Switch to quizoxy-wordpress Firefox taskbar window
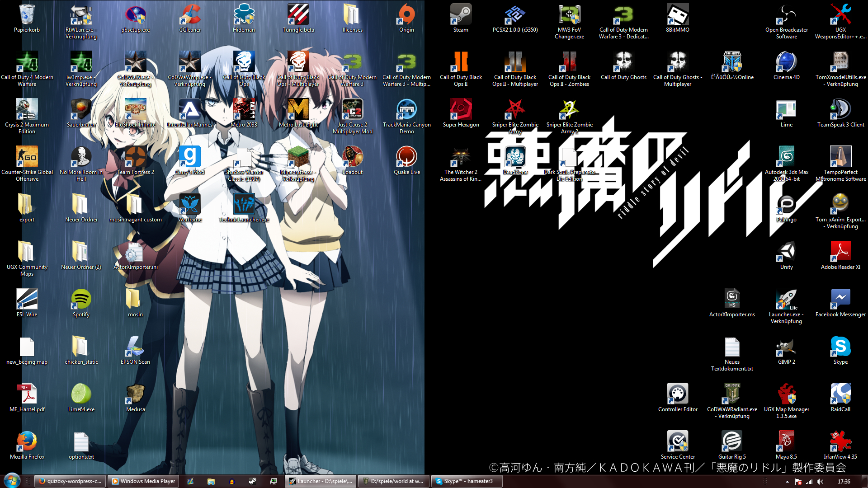This screenshot has height=488, width=868. click(x=71, y=481)
